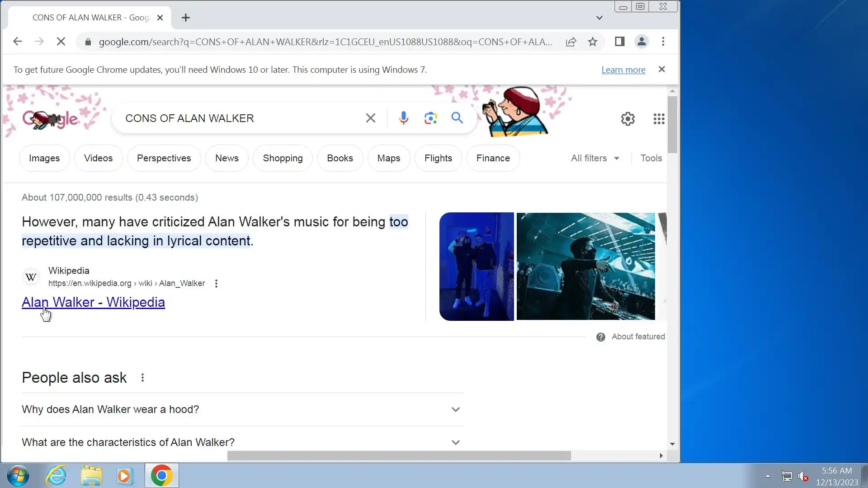Expand the All filters dropdown
The width and height of the screenshot is (868, 488).
pyautogui.click(x=595, y=158)
